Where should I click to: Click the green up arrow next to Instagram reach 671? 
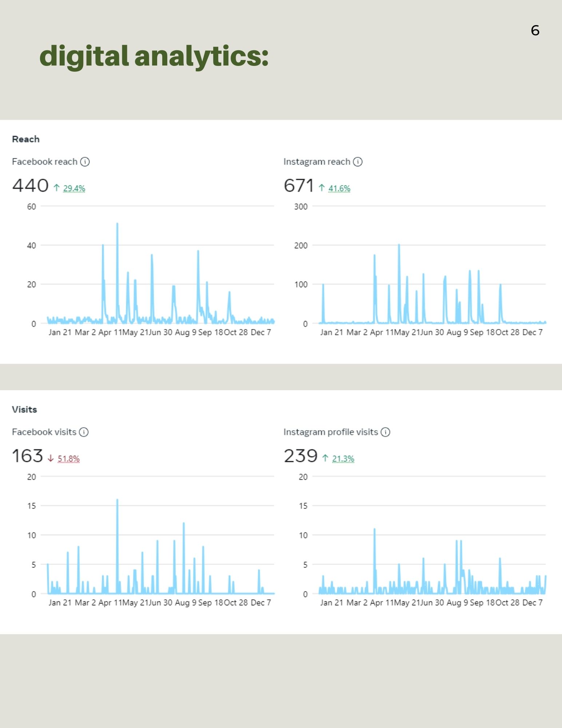point(322,188)
